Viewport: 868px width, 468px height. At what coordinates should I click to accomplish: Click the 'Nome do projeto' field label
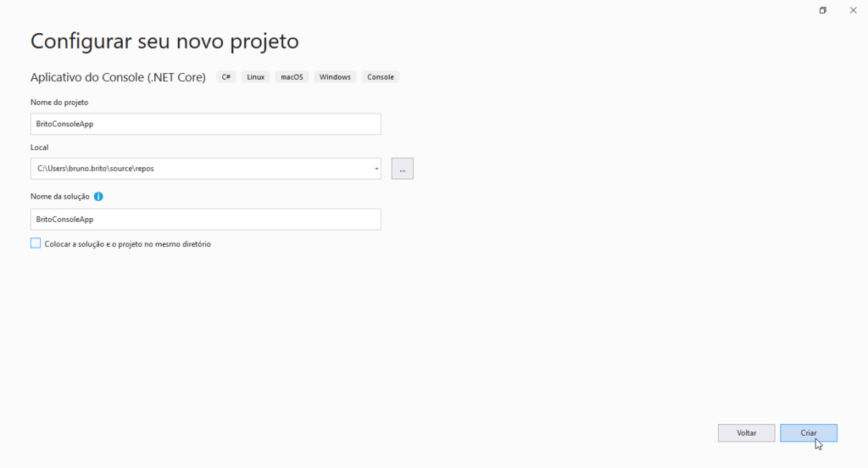[x=59, y=103]
